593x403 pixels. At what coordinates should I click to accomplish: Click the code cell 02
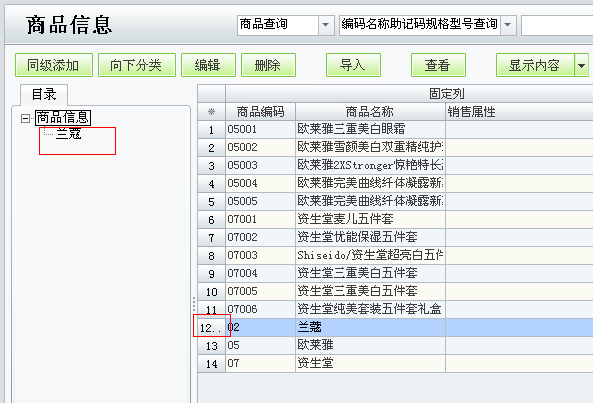(x=260, y=327)
